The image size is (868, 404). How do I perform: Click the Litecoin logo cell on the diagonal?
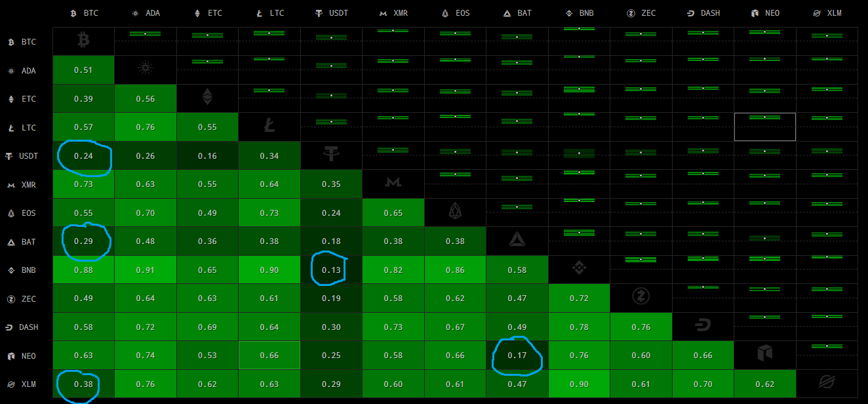[269, 127]
